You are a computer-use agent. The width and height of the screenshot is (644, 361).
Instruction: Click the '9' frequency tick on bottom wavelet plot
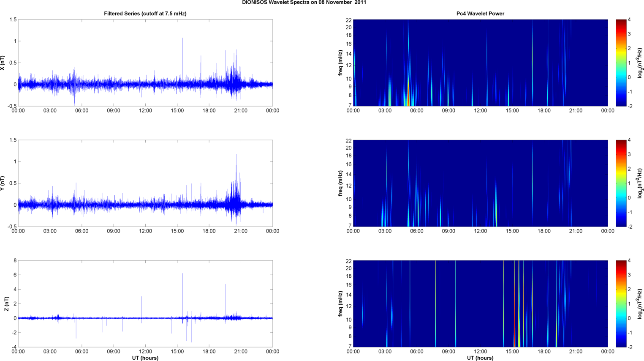pyautogui.click(x=350, y=328)
